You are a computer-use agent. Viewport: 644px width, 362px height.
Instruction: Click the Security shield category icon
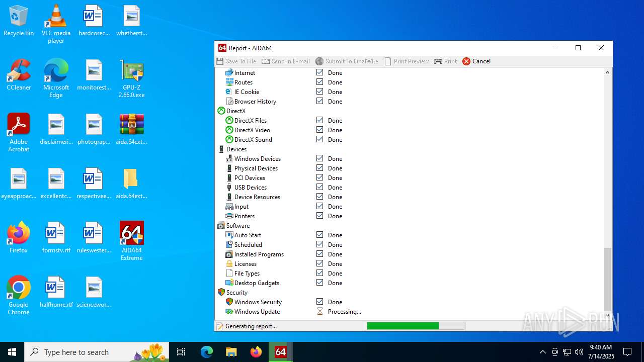221,293
